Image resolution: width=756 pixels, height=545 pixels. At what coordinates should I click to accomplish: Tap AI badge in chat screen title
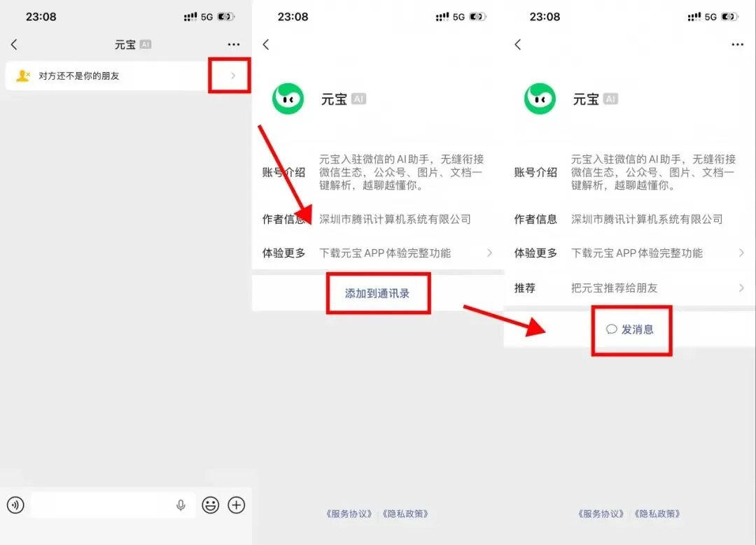pyautogui.click(x=146, y=44)
